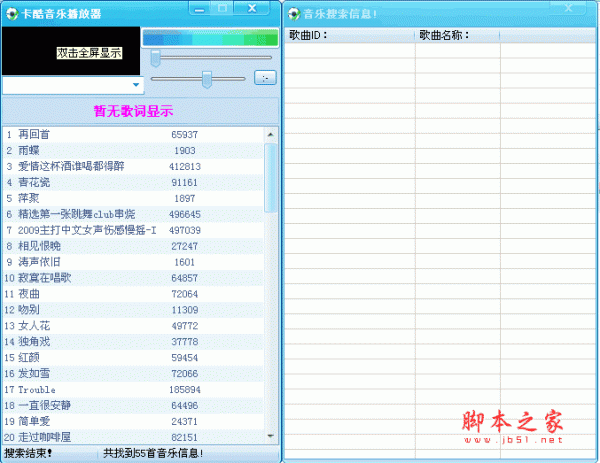Click the ID value 497039
This screenshot has width=600, height=463.
[185, 230]
